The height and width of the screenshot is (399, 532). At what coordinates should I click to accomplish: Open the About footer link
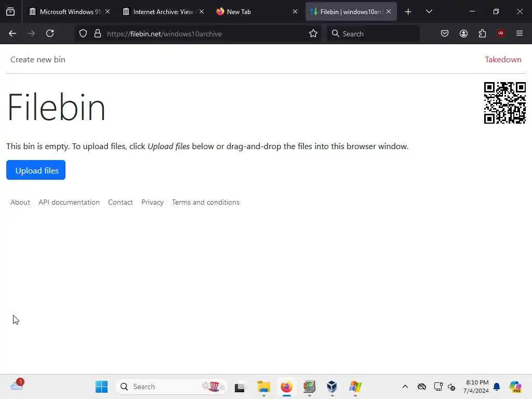tap(20, 202)
